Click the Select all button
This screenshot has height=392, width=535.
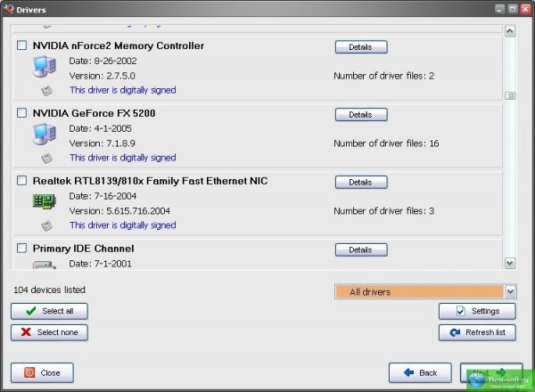(x=49, y=311)
